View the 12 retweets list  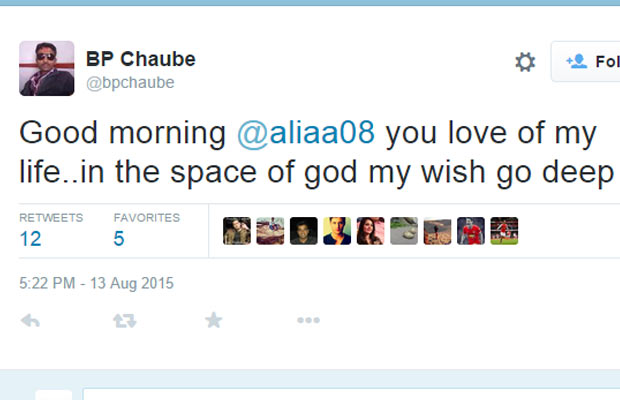tap(30, 238)
